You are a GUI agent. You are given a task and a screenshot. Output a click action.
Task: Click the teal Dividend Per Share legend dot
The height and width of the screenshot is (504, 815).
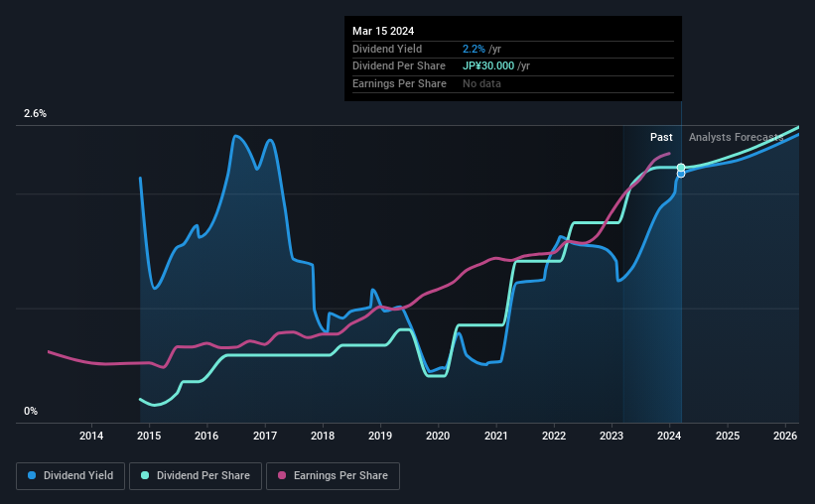coord(145,475)
